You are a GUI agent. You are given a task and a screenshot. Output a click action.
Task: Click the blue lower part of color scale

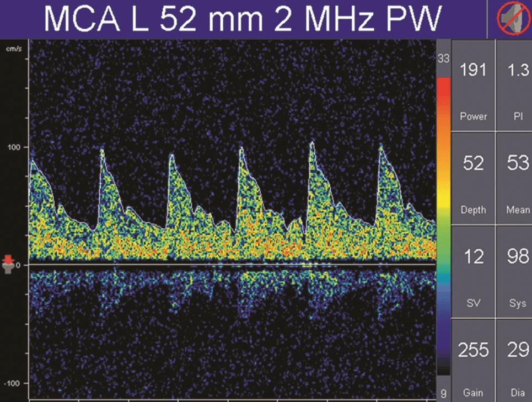tap(444, 331)
